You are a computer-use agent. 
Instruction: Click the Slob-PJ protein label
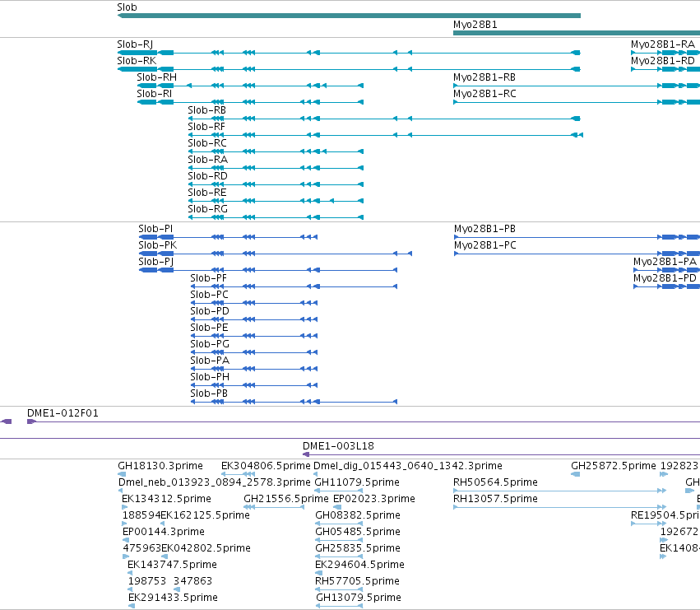pos(155,262)
